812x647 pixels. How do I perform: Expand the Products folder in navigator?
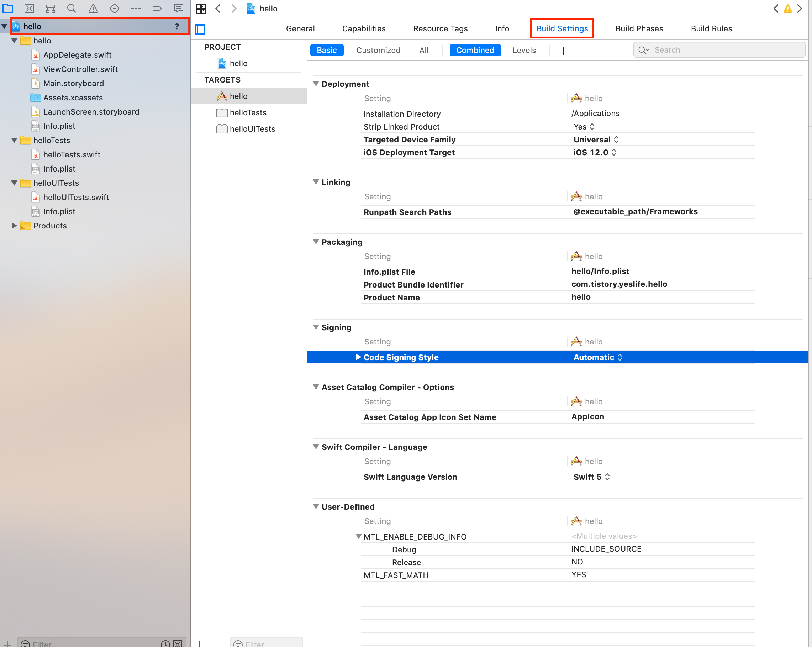(14, 226)
